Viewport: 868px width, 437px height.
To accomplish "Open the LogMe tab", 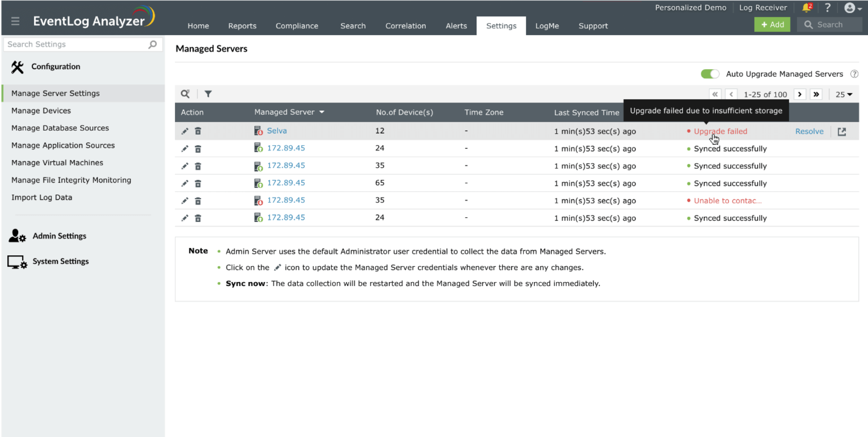I will click(x=547, y=26).
